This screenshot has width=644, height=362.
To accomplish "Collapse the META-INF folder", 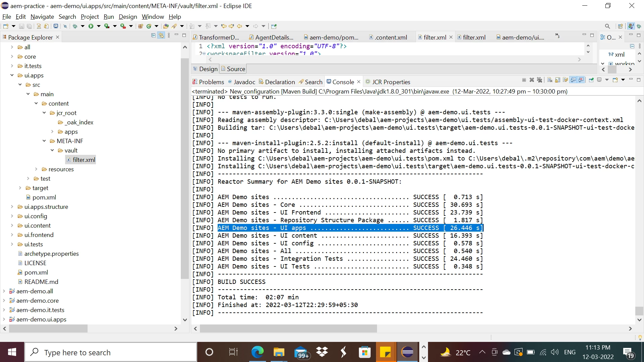I will [44, 141].
